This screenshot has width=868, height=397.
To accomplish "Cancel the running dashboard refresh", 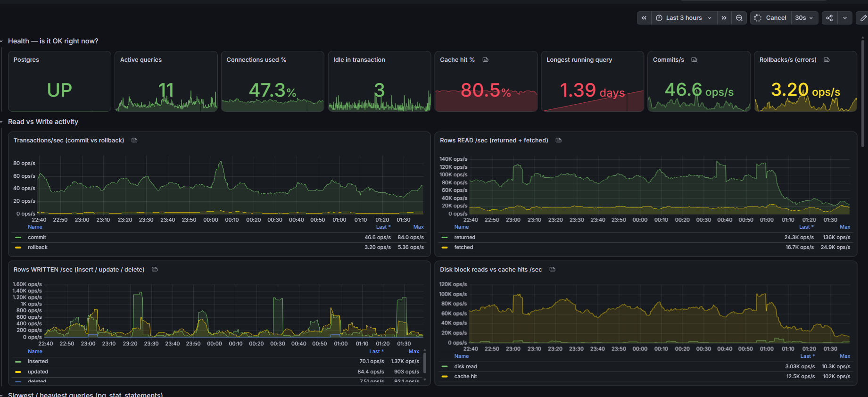I will 770,18.
